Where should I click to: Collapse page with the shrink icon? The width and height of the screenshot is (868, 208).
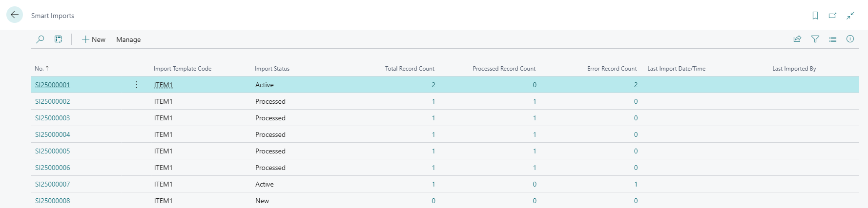tap(850, 16)
